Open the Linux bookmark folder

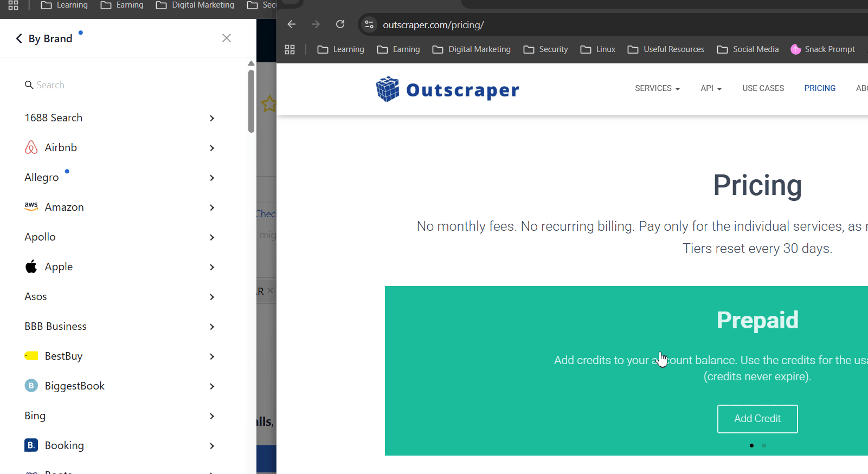click(597, 49)
